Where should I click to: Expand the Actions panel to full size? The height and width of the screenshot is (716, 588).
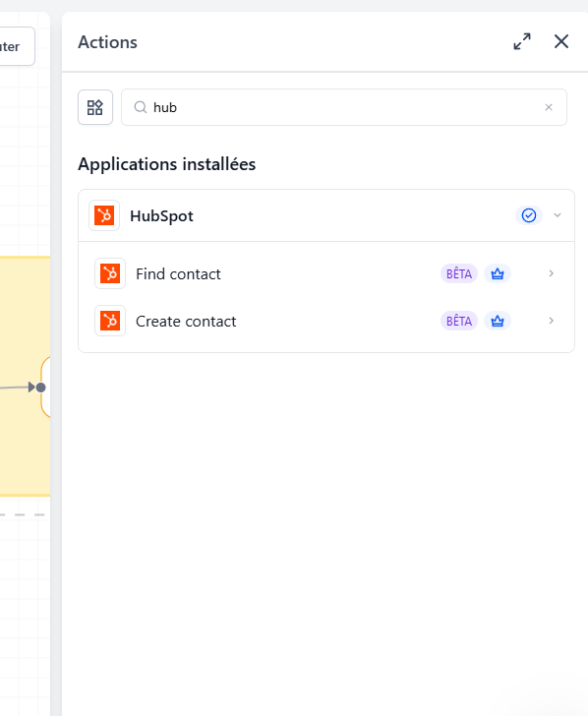522,41
